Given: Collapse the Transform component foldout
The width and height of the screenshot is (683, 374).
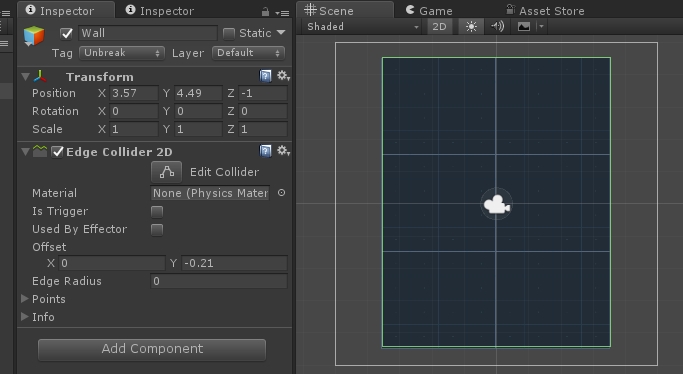Looking at the screenshot, I should tap(25, 77).
